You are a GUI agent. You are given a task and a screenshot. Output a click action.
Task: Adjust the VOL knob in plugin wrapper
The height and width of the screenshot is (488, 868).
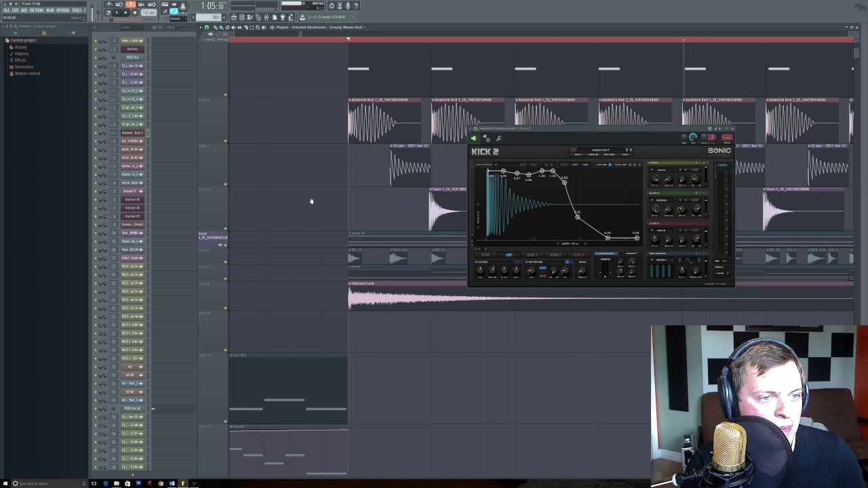[x=693, y=137]
